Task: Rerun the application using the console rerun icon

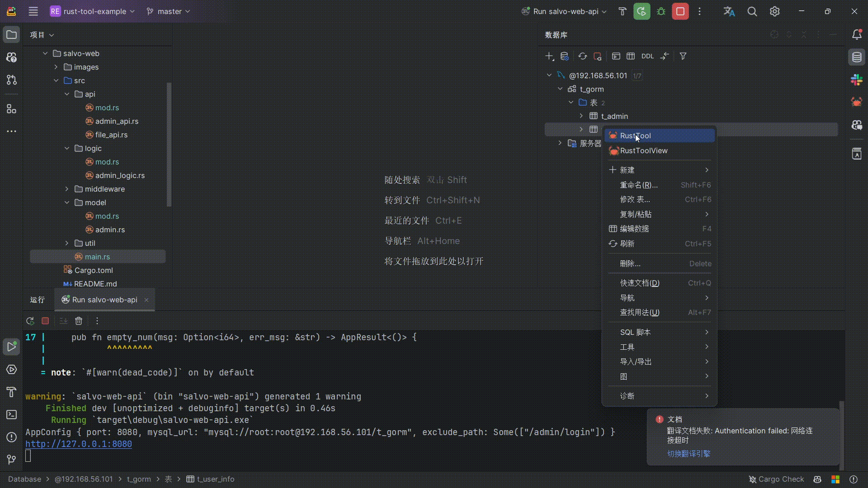Action: tap(30, 321)
